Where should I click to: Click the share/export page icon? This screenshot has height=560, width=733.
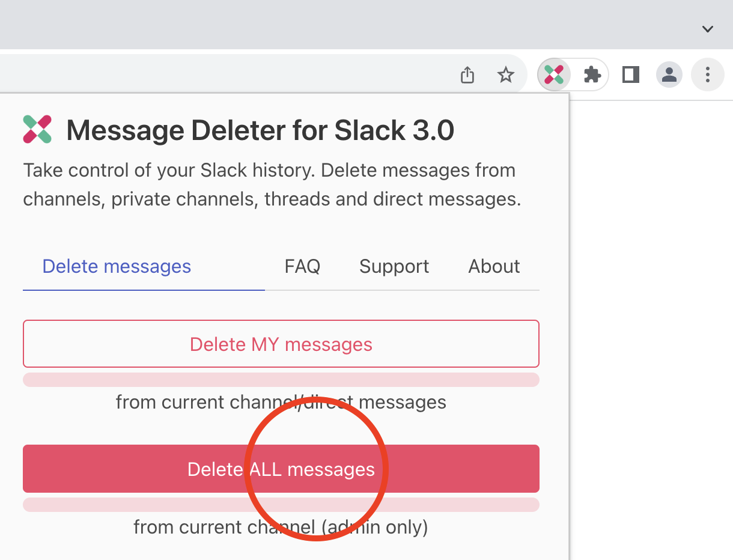pyautogui.click(x=467, y=75)
